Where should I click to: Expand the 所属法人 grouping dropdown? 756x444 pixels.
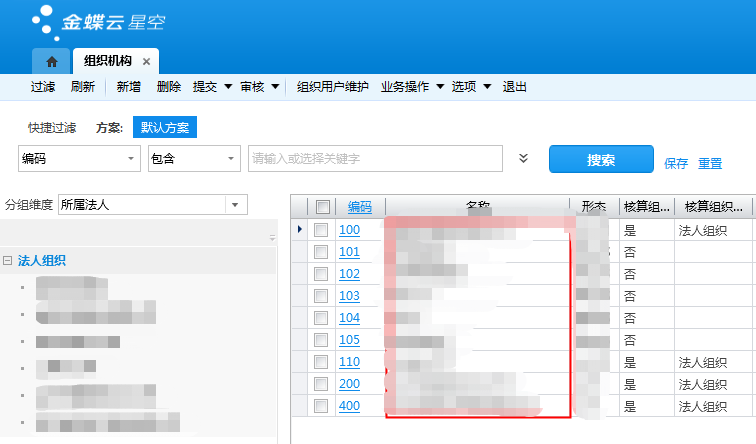pyautogui.click(x=235, y=204)
